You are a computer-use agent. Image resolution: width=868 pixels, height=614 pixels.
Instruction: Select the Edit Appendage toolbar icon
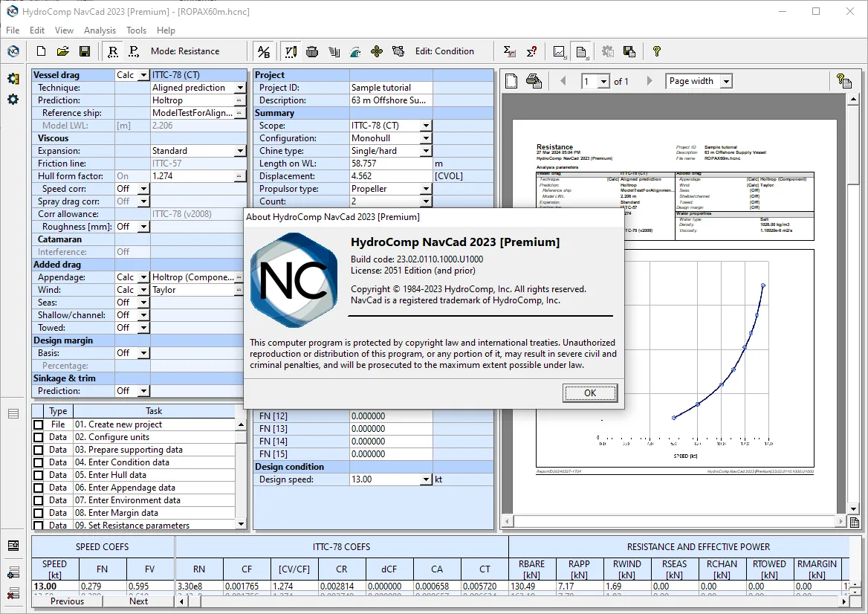click(x=334, y=51)
